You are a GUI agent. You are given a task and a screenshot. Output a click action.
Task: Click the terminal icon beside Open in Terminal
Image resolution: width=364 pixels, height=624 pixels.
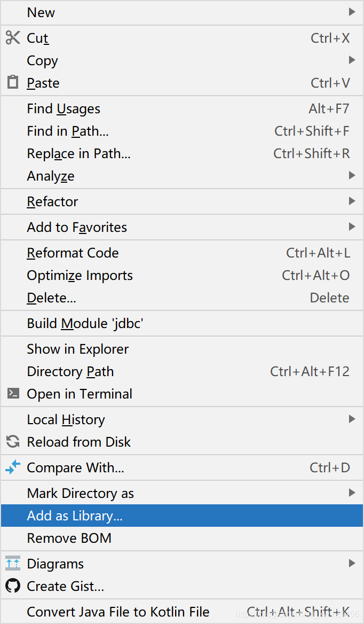pyautogui.click(x=12, y=394)
